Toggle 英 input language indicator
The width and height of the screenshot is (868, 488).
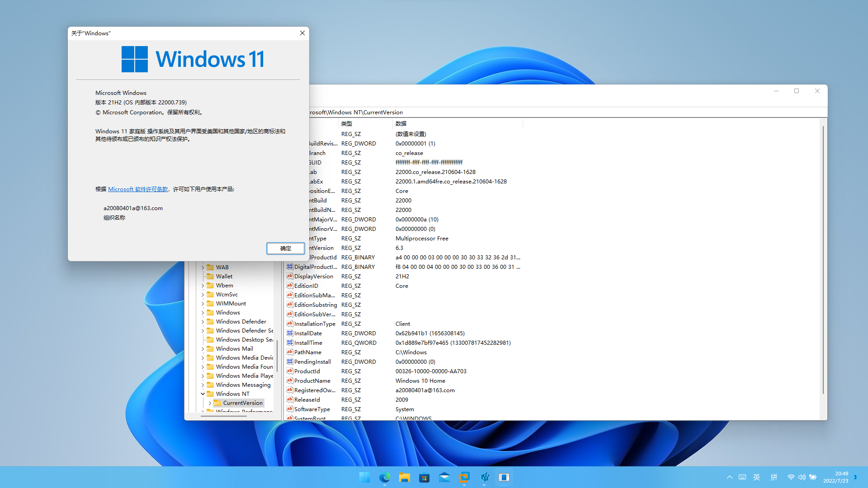tap(757, 477)
